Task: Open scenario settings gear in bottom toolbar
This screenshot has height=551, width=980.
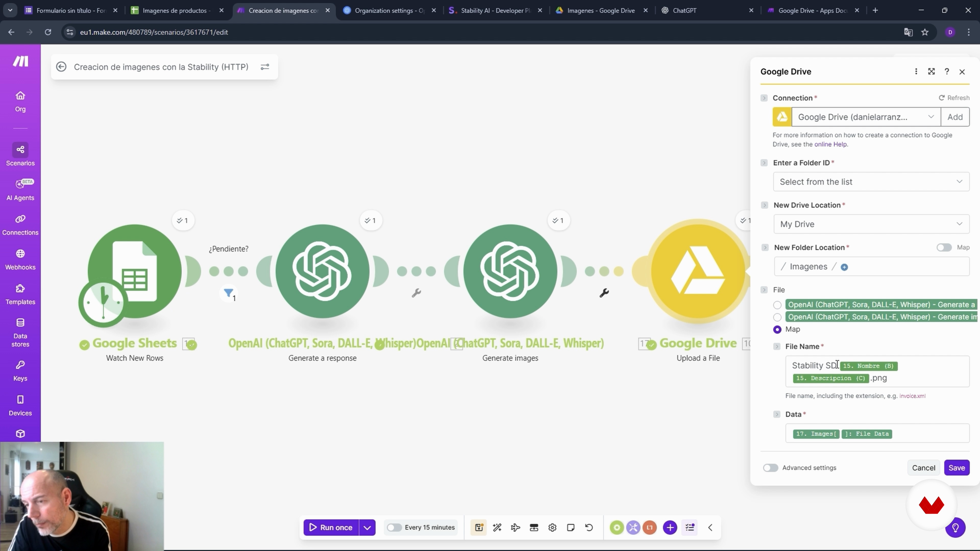Action: [x=552, y=528]
